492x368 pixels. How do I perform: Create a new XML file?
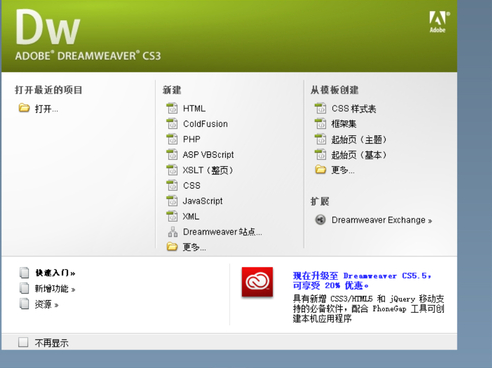tap(191, 216)
